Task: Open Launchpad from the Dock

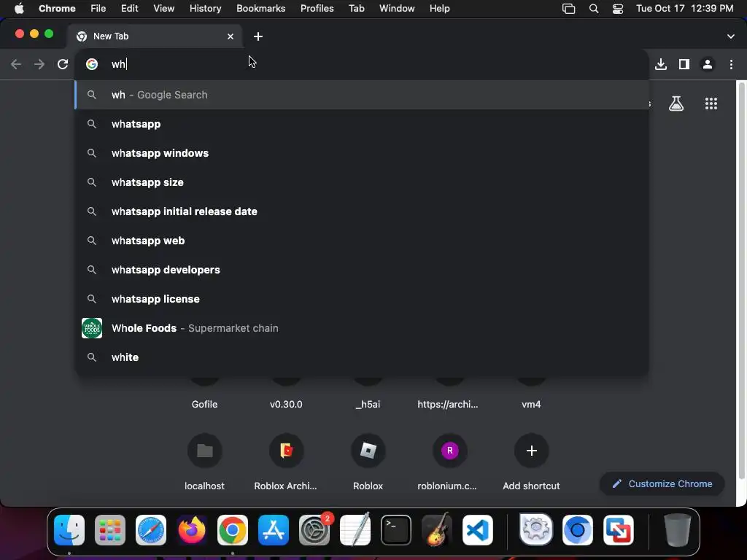Action: [110, 529]
